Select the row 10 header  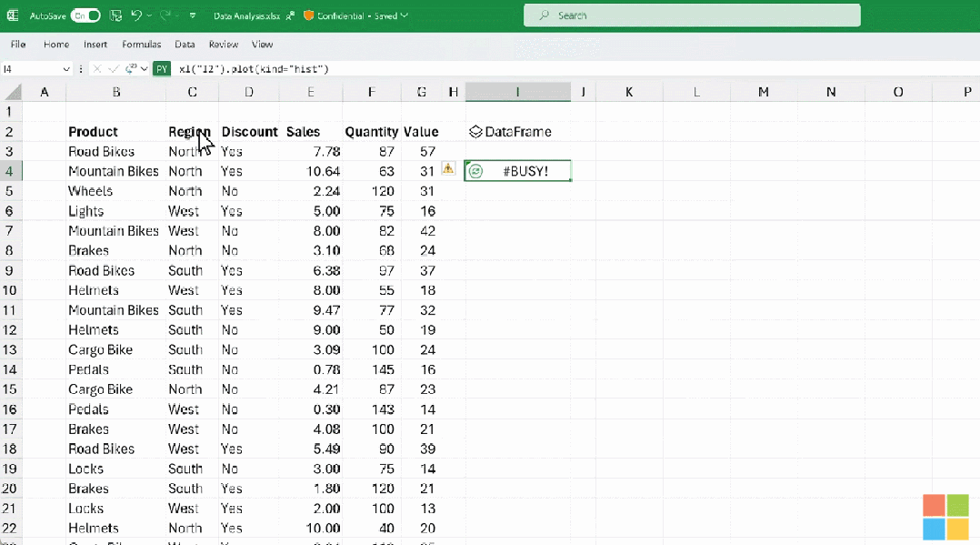point(10,290)
